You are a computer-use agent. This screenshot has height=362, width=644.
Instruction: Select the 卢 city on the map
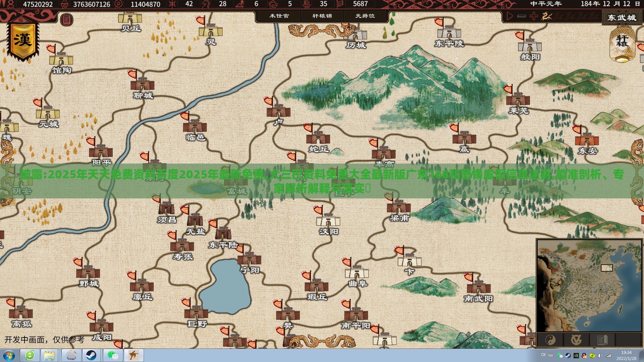[278, 111]
